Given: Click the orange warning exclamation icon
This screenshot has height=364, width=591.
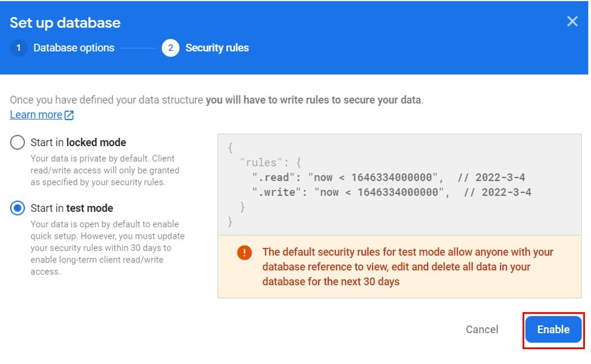Looking at the screenshot, I should [x=244, y=252].
